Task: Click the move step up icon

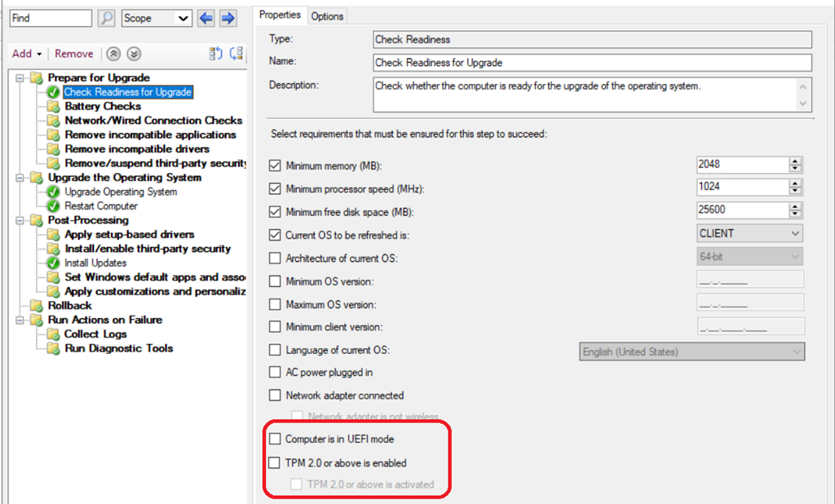Action: click(x=215, y=54)
